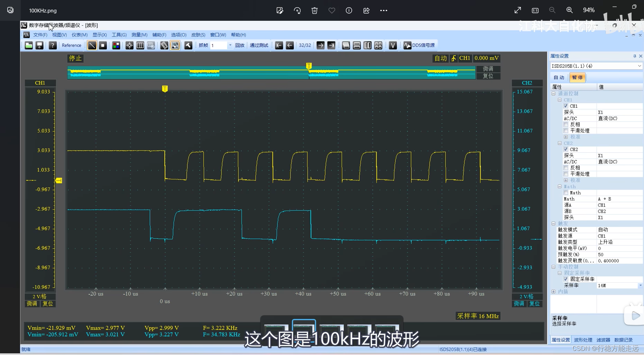Click the stop square toolbar icon
644x355 pixels.
point(103,45)
